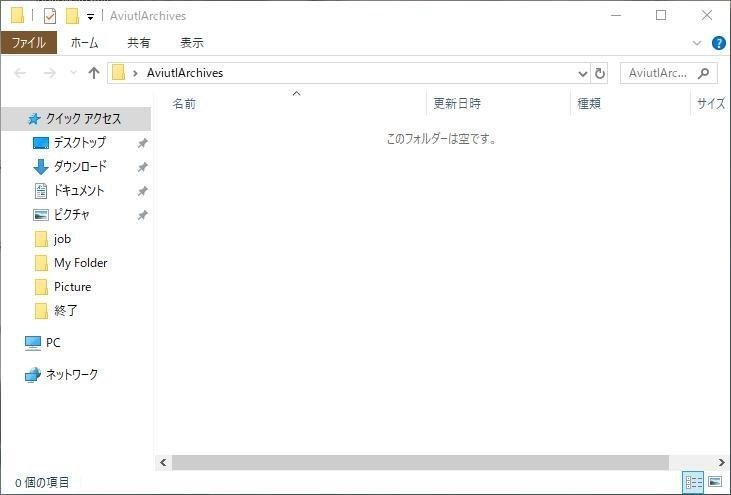Select the 表示 ribbon tab
This screenshot has width=731, height=495.
192,43
